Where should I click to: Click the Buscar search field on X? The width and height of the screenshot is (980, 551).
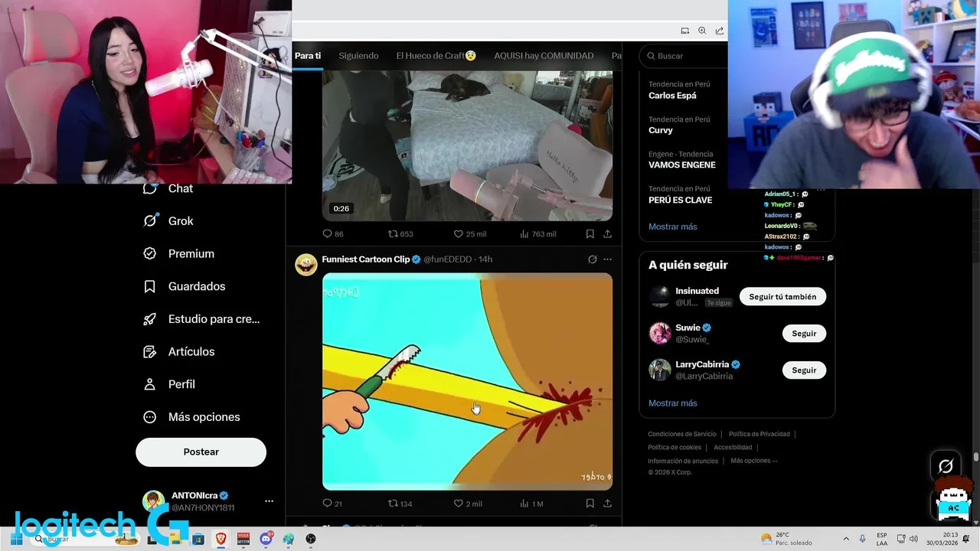pyautogui.click(x=683, y=56)
